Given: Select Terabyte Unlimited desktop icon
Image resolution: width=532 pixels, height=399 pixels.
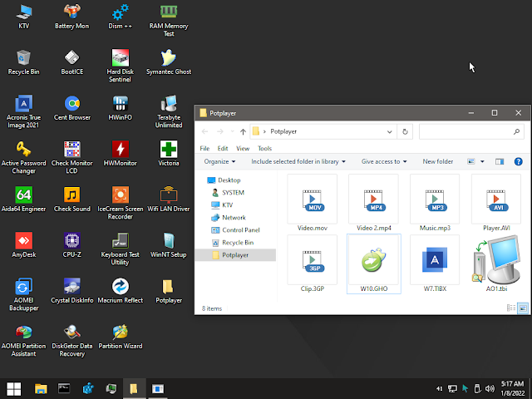Looking at the screenshot, I should pyautogui.click(x=169, y=111).
